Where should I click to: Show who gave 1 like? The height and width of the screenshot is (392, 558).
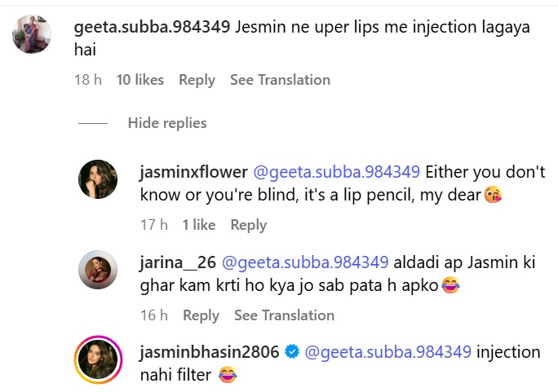(x=199, y=225)
